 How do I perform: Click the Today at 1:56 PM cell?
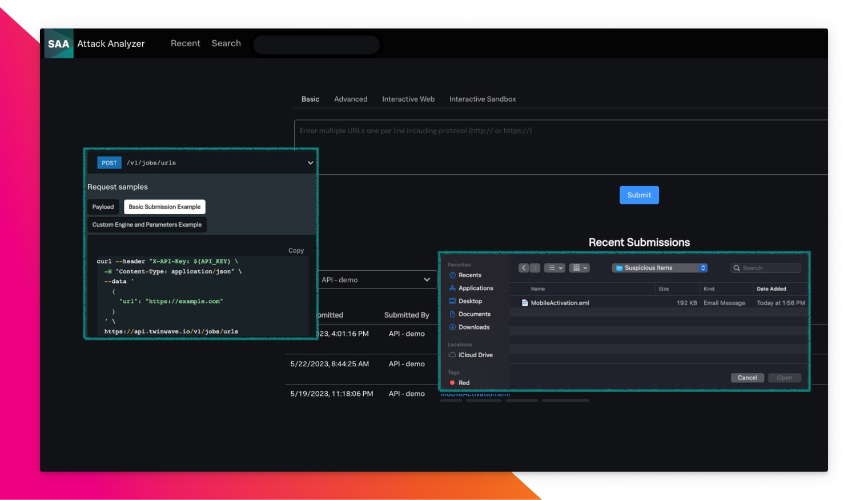coord(781,303)
